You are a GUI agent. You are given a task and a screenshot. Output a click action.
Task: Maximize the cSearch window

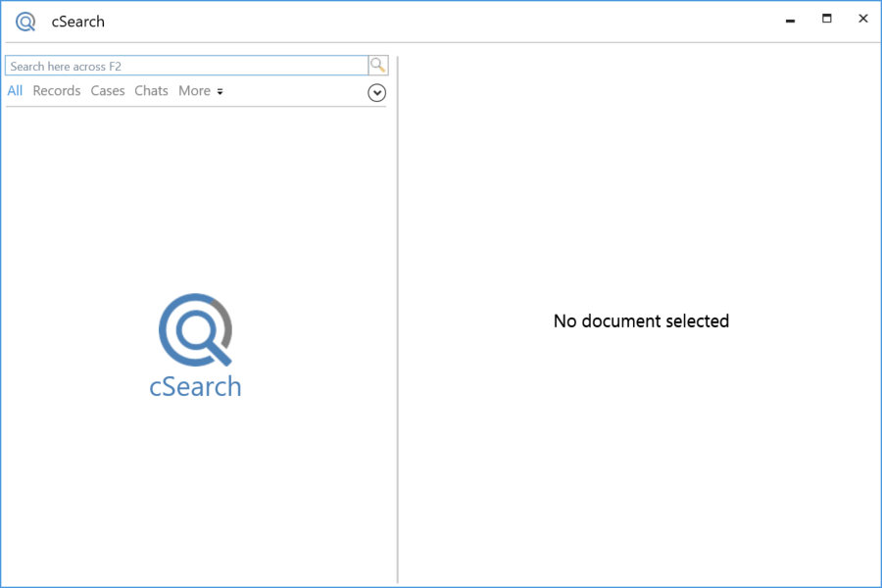point(827,20)
